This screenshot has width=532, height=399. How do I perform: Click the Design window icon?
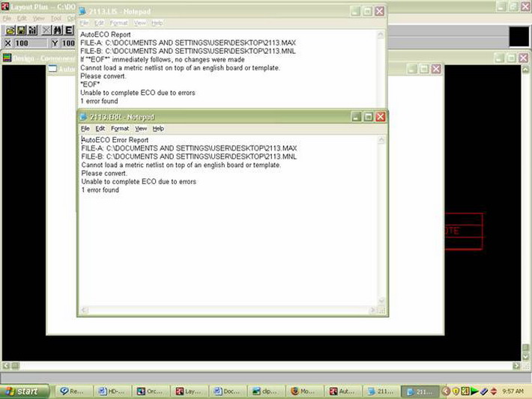pyautogui.click(x=7, y=58)
